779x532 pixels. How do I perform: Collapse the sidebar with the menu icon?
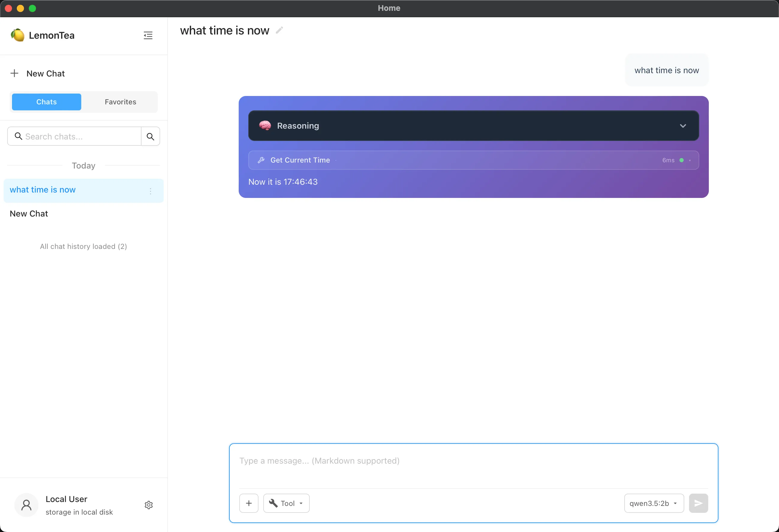coord(148,35)
